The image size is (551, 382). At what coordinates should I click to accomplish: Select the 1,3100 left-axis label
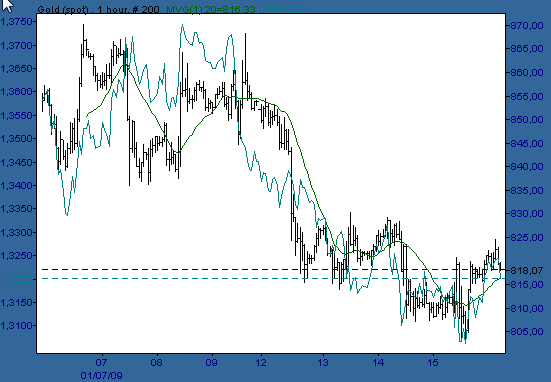(x=17, y=325)
